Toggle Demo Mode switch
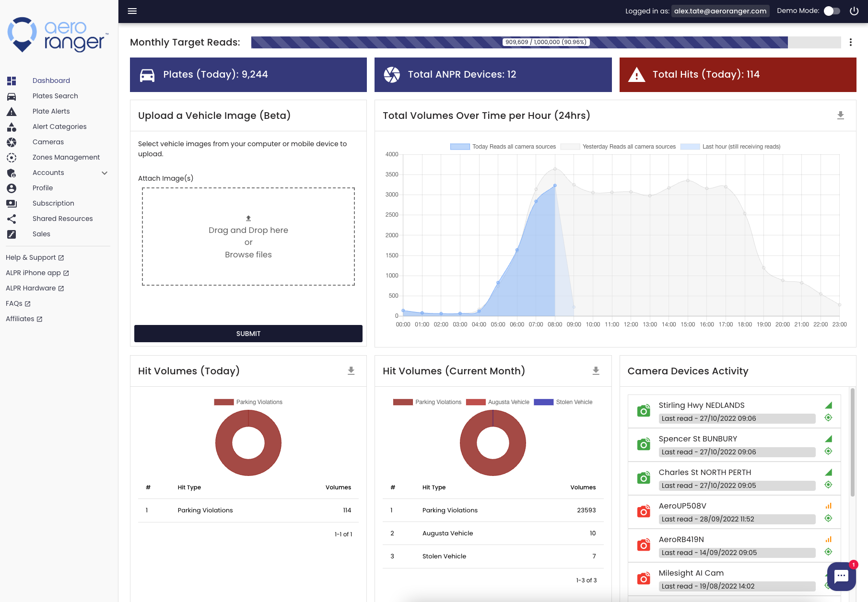Image resolution: width=868 pixels, height=602 pixels. [832, 11]
